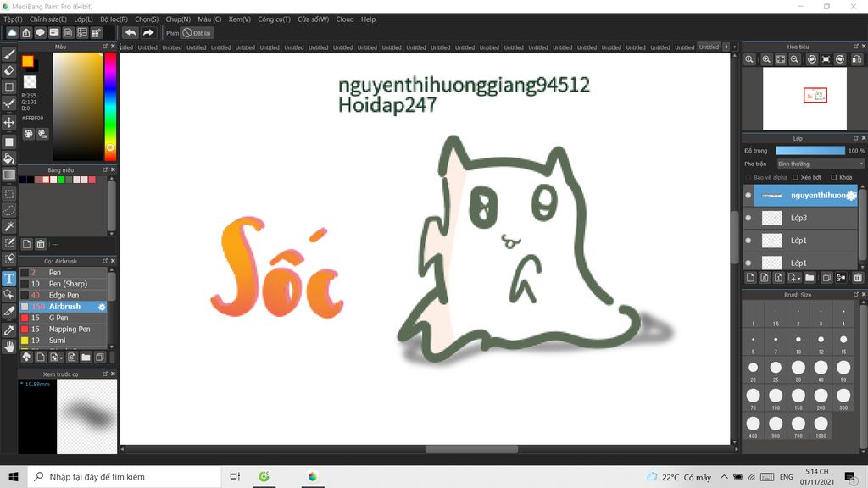The width and height of the screenshot is (868, 488).
Task: Show hidden icons in the system tray
Action: pos(724,476)
